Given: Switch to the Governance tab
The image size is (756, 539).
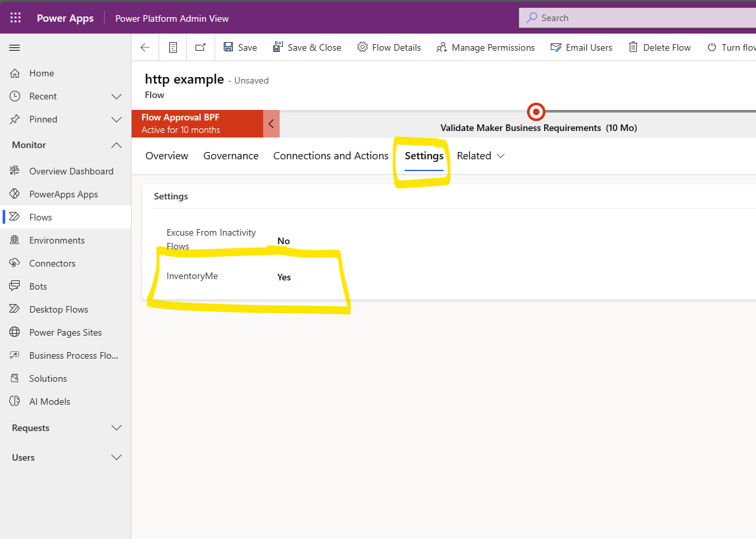Looking at the screenshot, I should click(x=231, y=156).
